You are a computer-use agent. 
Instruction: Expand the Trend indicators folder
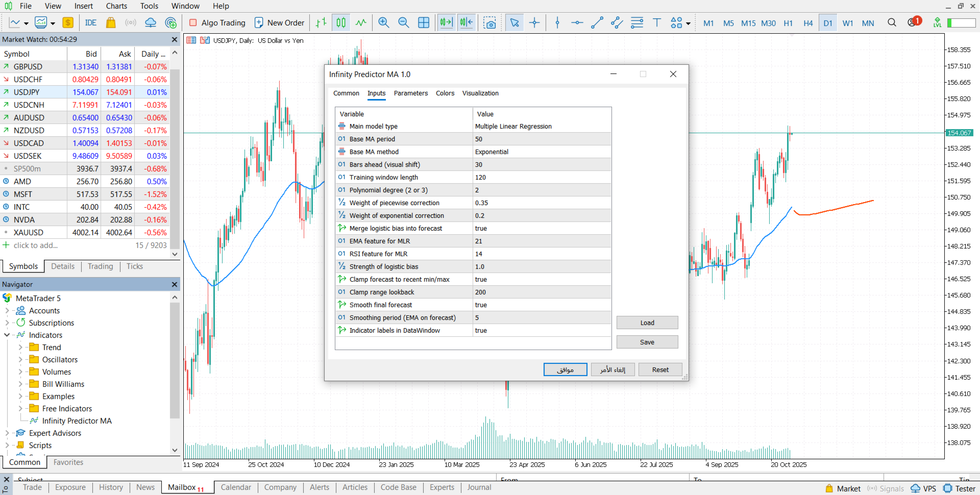tap(20, 347)
